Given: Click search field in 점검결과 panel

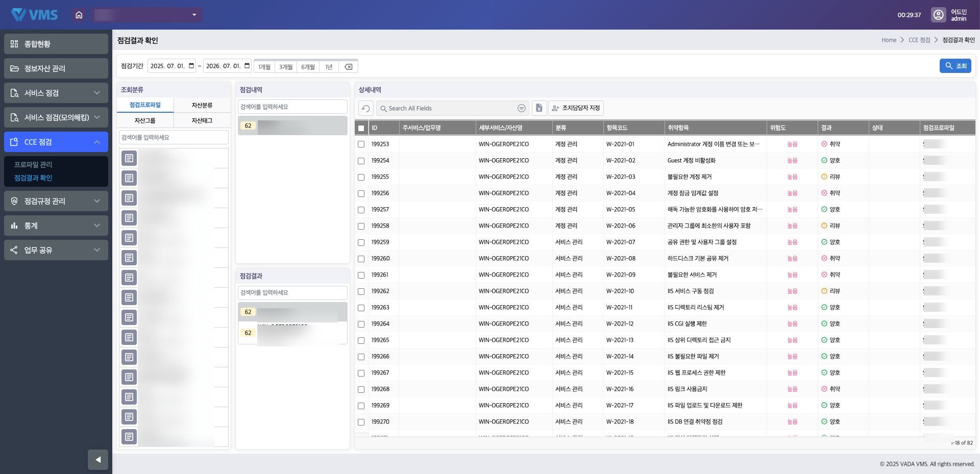Looking at the screenshot, I should pos(292,292).
